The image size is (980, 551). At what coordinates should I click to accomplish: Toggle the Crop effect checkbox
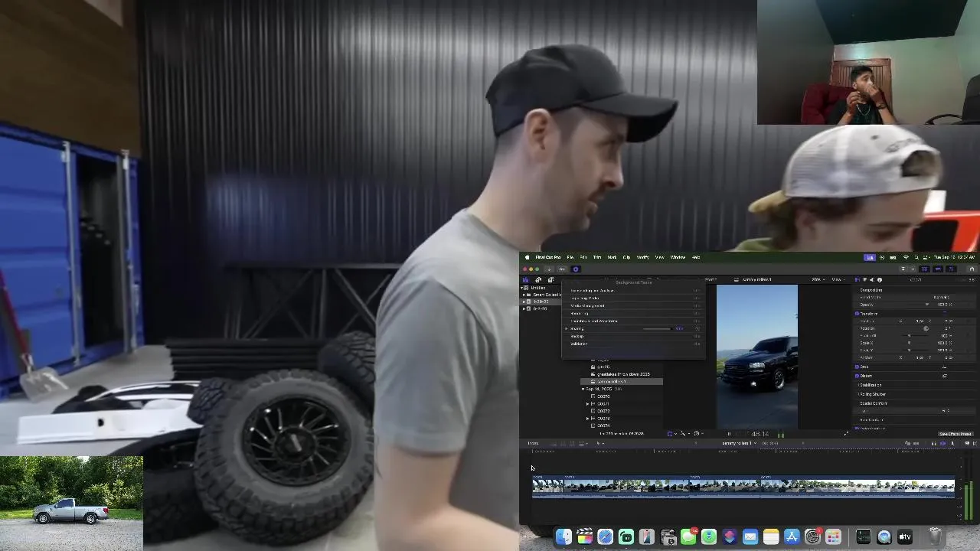point(857,367)
